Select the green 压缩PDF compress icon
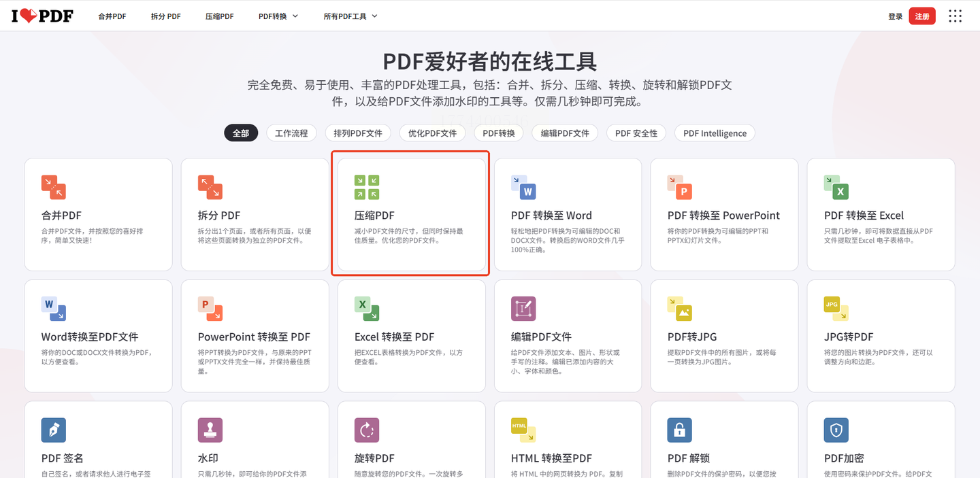 pyautogui.click(x=367, y=187)
